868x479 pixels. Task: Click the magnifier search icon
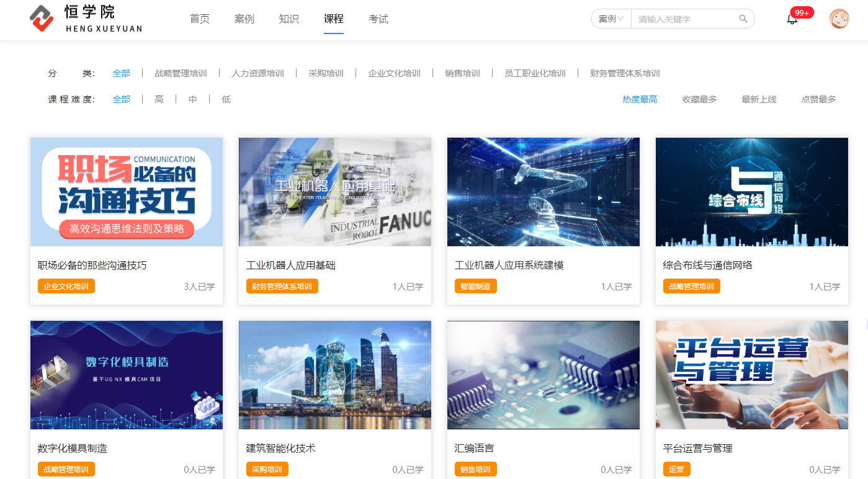pos(743,19)
